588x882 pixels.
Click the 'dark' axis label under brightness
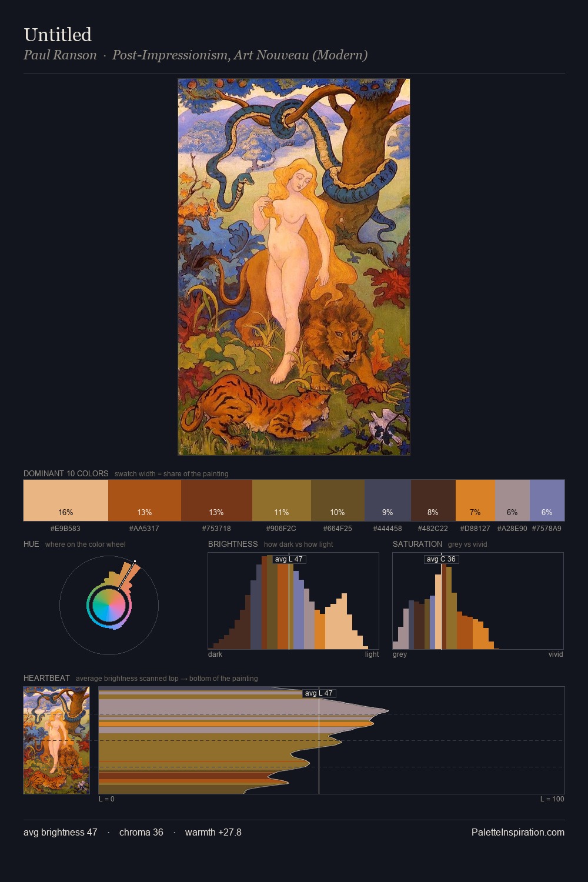click(215, 654)
